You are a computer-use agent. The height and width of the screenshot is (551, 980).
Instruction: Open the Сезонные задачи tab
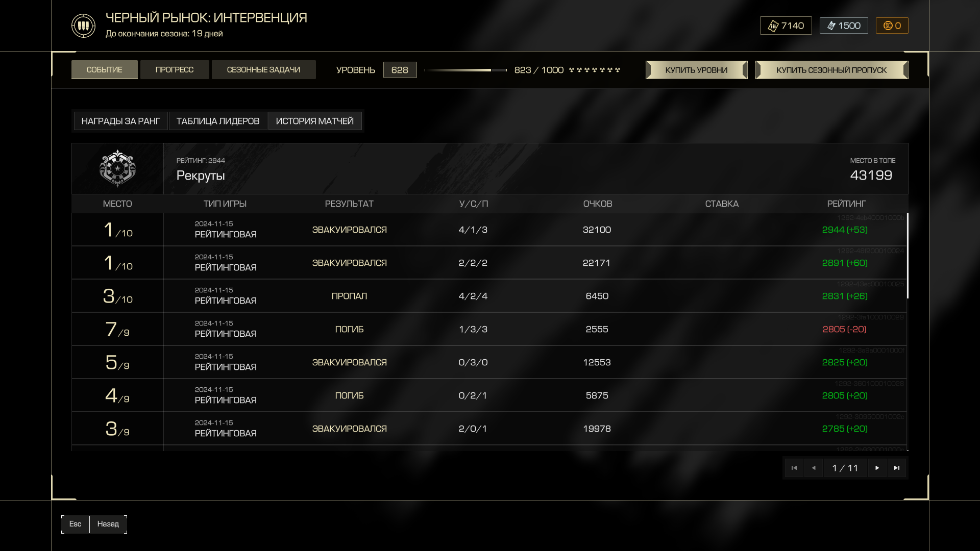[x=263, y=70]
